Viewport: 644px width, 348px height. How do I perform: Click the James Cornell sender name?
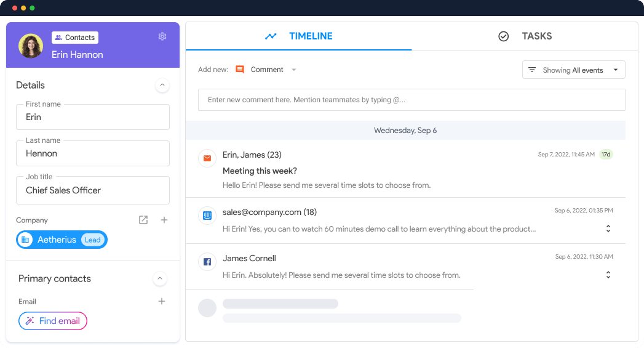249,258
